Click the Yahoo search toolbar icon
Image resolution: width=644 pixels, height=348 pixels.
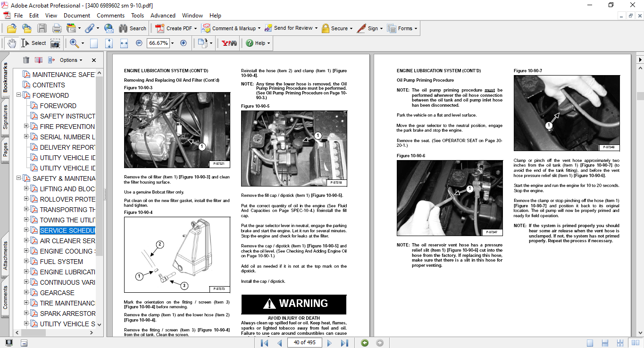click(x=229, y=43)
